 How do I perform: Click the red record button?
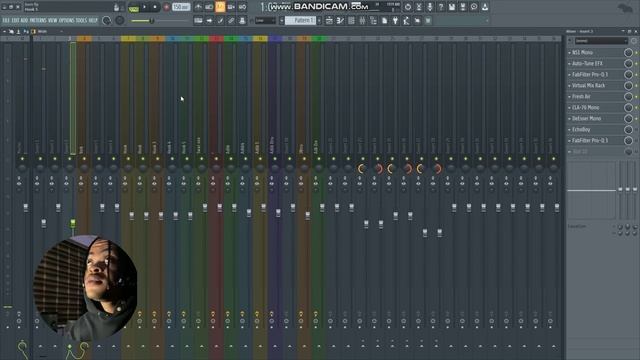click(x=167, y=7)
